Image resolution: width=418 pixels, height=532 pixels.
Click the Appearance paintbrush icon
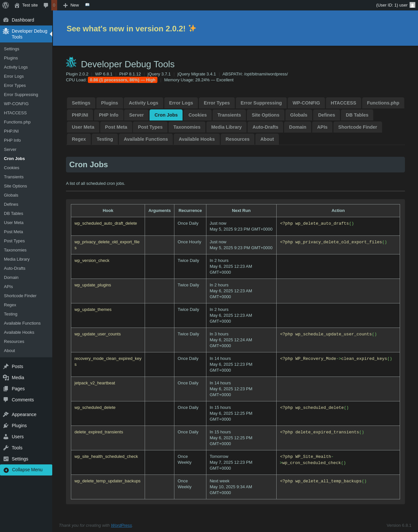pyautogui.click(x=6, y=414)
